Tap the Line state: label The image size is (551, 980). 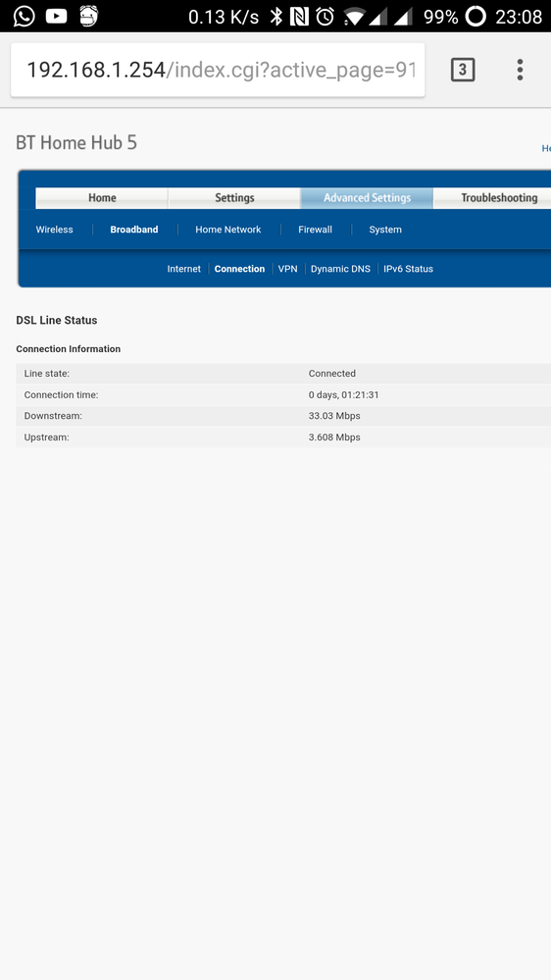tap(47, 373)
